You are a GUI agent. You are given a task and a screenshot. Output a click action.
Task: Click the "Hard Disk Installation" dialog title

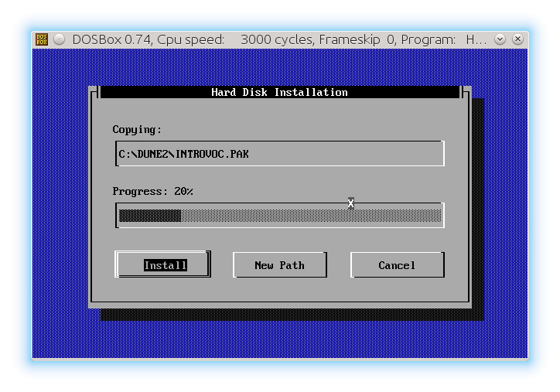click(279, 92)
